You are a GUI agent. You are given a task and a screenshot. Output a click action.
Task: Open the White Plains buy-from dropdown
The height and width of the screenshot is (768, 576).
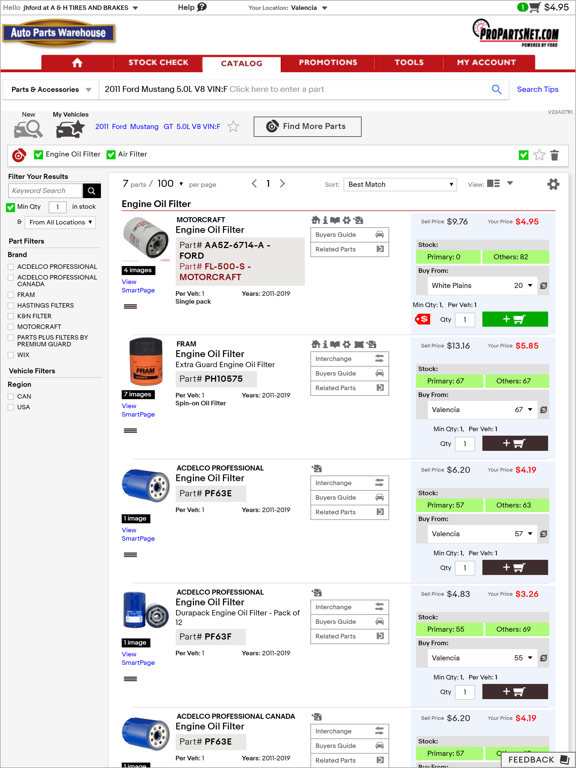tap(482, 286)
